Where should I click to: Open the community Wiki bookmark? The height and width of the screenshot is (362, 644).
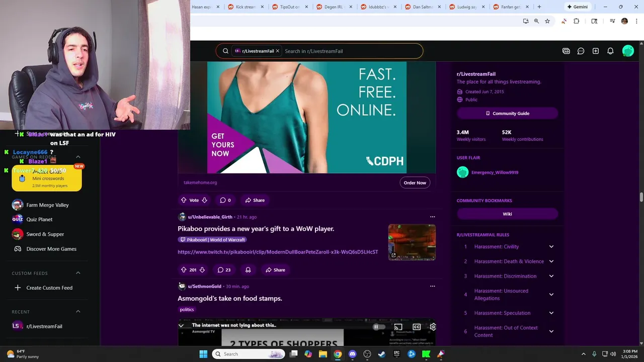[507, 214]
